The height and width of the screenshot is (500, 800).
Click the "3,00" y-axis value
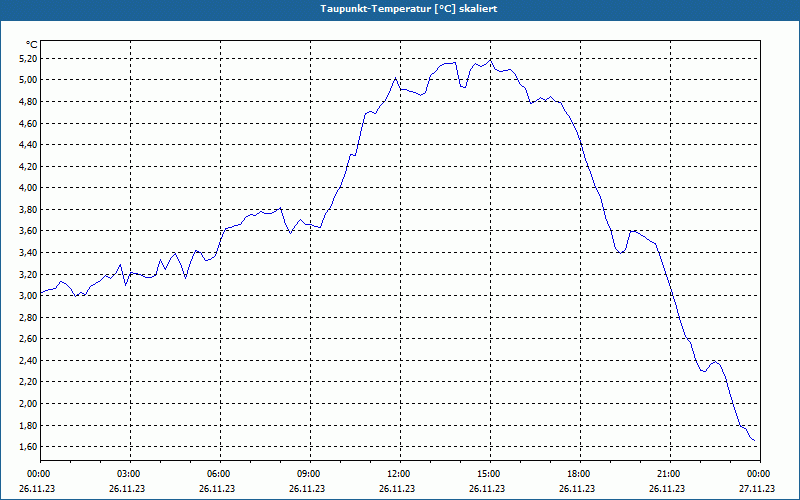click(28, 296)
